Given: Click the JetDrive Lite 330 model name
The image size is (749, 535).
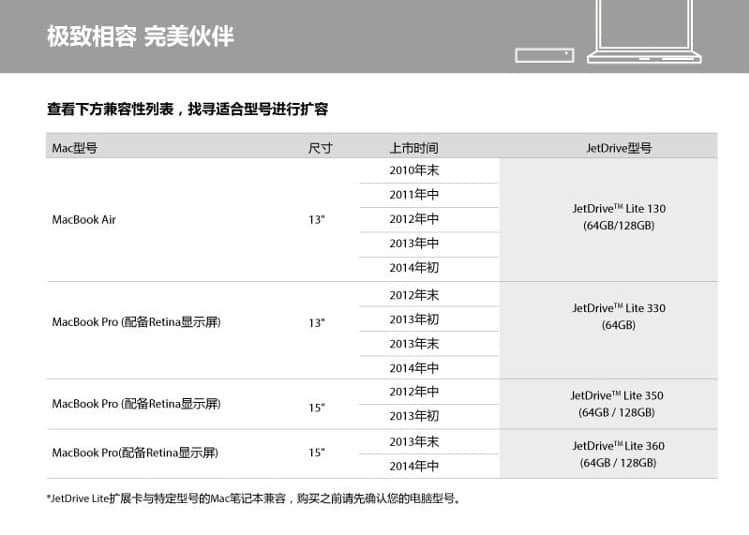Looking at the screenshot, I should (x=619, y=308).
